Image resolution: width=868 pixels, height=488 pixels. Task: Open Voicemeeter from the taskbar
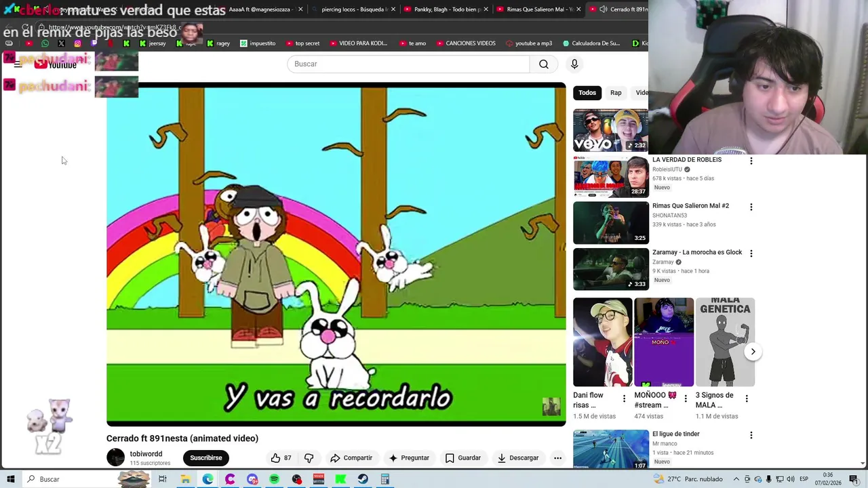pos(319,479)
